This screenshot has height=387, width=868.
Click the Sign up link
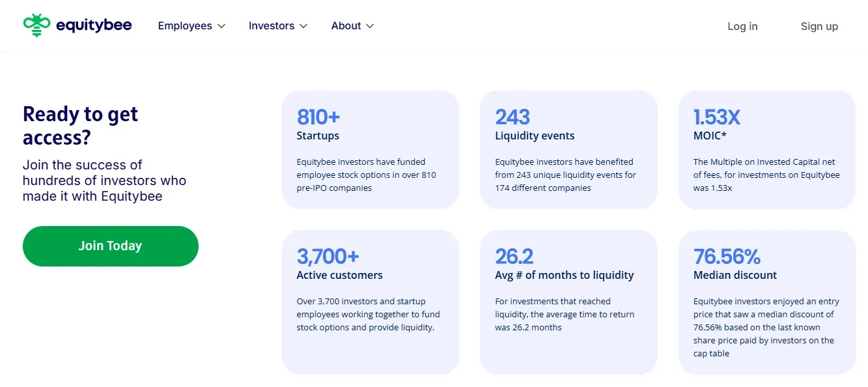pyautogui.click(x=819, y=26)
